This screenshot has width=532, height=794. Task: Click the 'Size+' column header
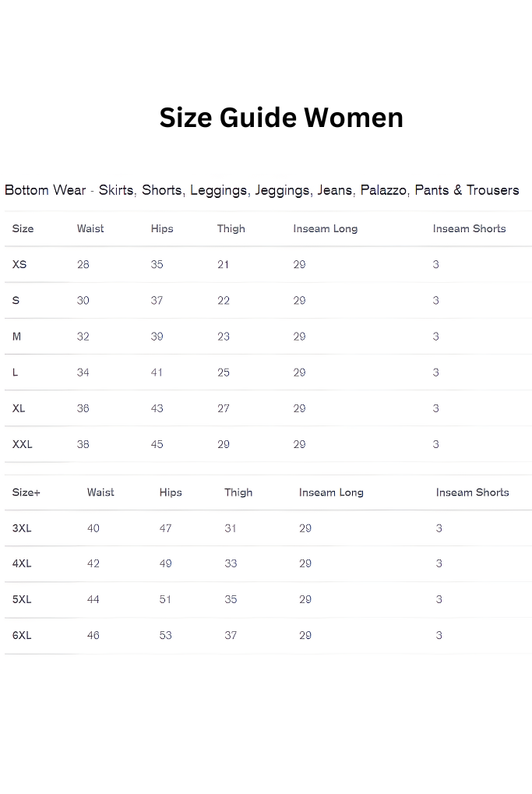click(x=26, y=492)
